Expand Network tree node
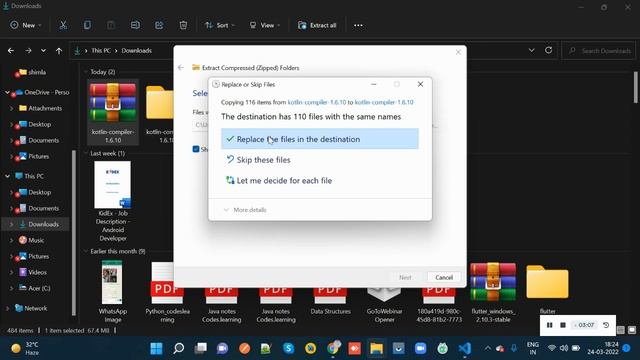 pos(7,309)
